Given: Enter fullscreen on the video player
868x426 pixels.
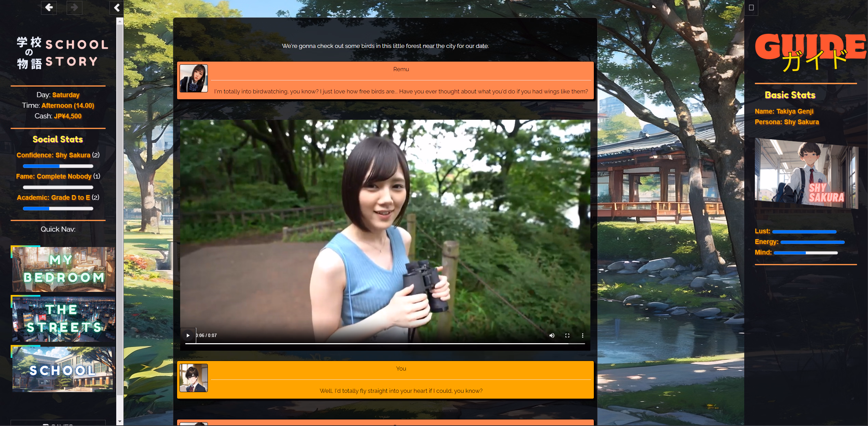Looking at the screenshot, I should 567,335.
